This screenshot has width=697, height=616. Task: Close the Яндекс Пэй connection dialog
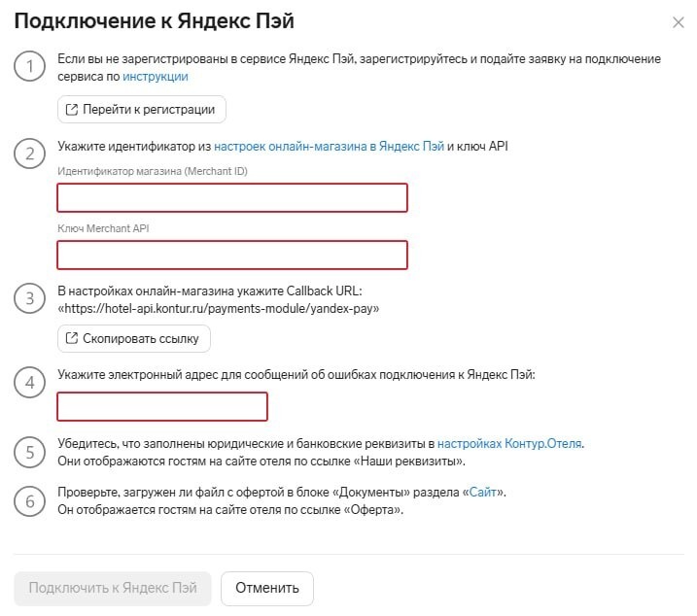tap(678, 22)
